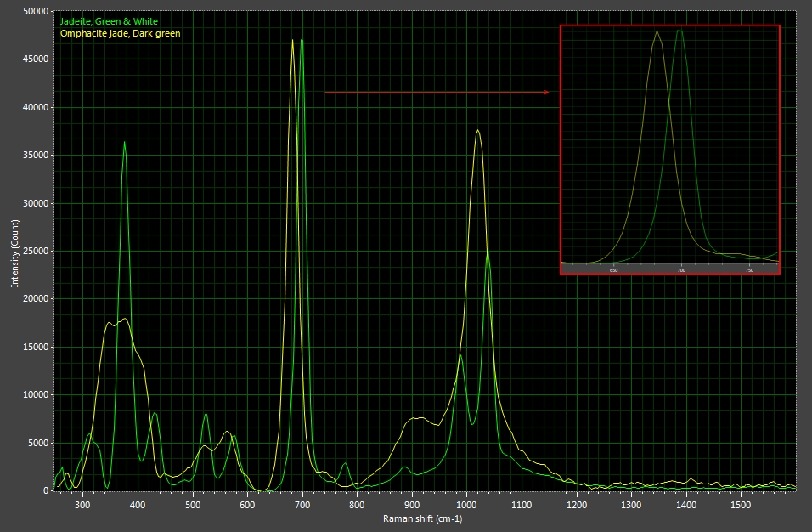The image size is (812, 532).
Task: Click the yellow omphacite peak near 1020 cm-1
Action: 477,131
